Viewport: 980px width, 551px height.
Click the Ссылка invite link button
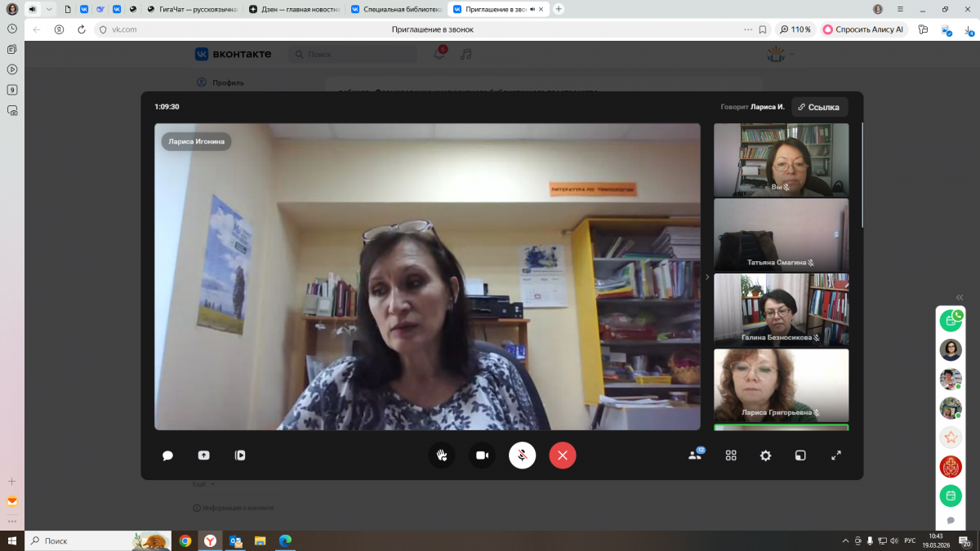tap(819, 107)
